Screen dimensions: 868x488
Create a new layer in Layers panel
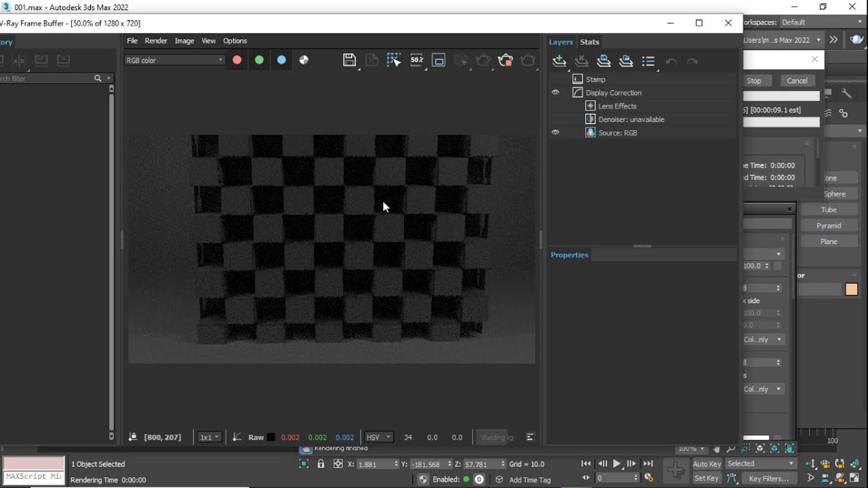click(559, 61)
